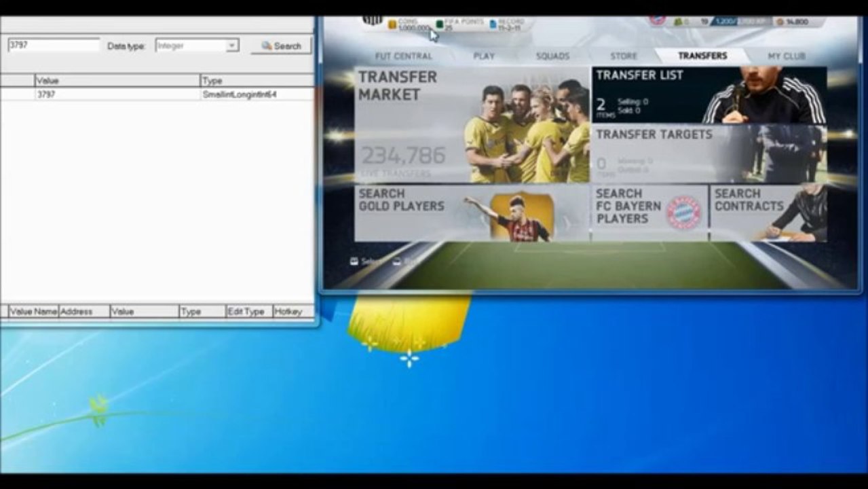Click the FC Bayern badge in top bar
This screenshot has height=489, width=868.
657,20
